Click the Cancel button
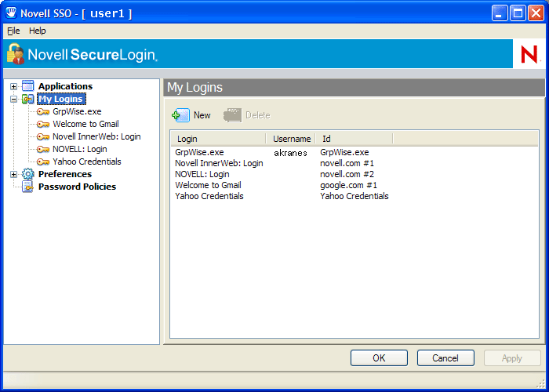549x392 pixels. 445,358
